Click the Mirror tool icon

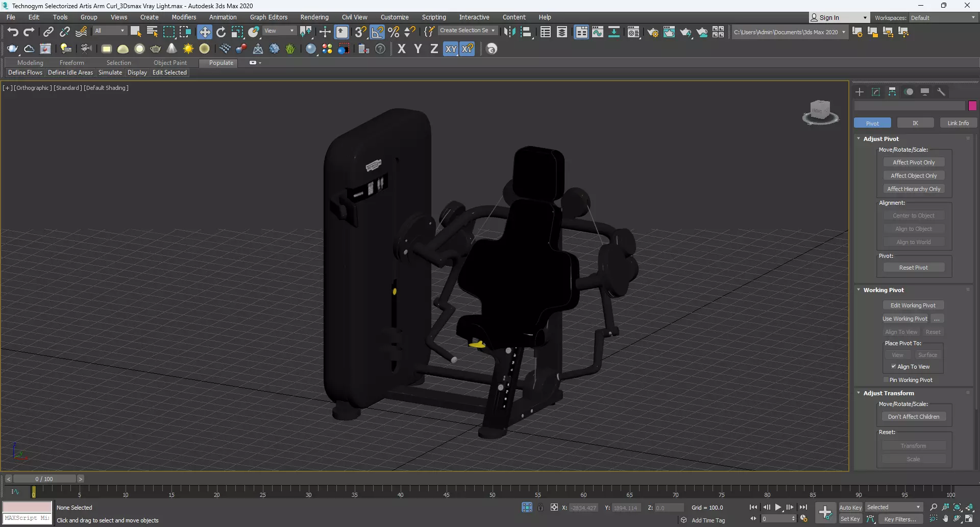(509, 32)
